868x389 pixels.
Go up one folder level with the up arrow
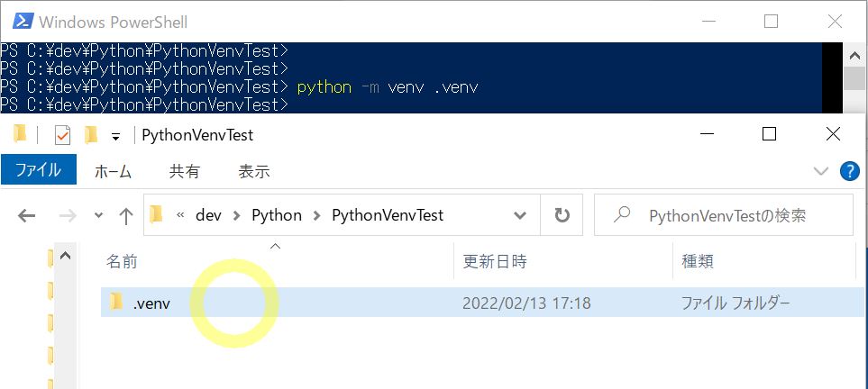point(126,215)
